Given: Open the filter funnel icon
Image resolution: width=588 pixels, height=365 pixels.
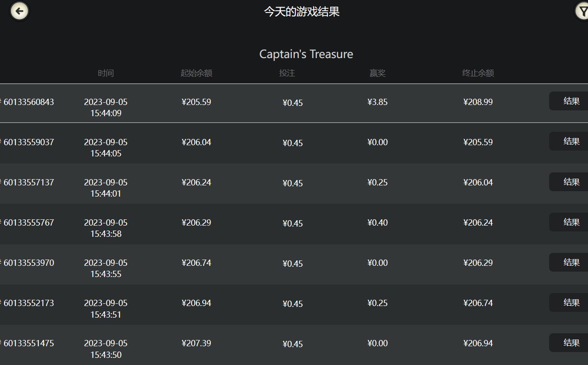Looking at the screenshot, I should (x=582, y=12).
